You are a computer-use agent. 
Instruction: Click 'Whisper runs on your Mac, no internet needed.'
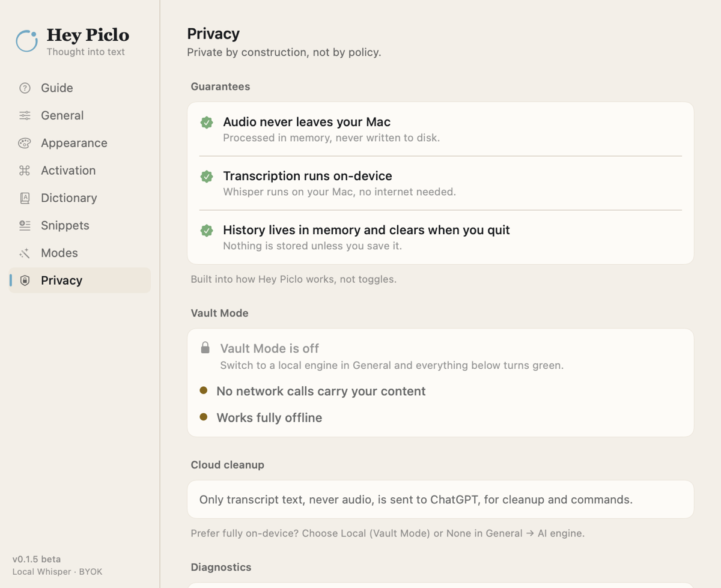point(339,192)
